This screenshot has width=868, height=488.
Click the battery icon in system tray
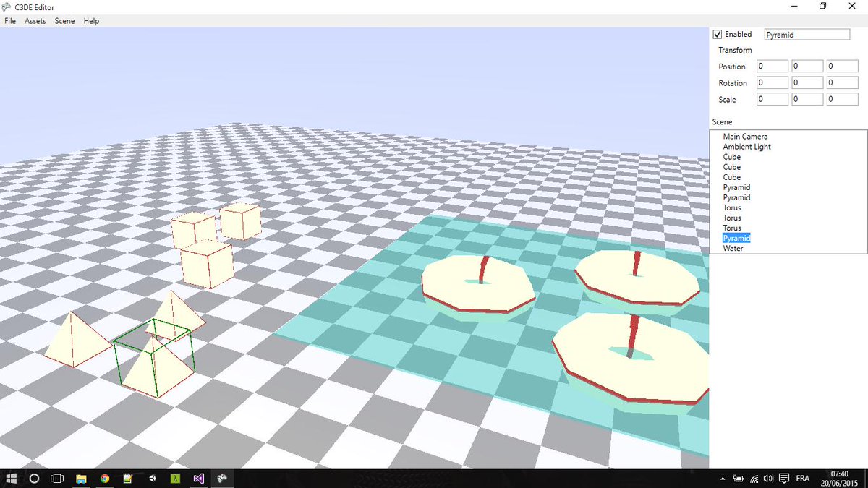pos(738,479)
